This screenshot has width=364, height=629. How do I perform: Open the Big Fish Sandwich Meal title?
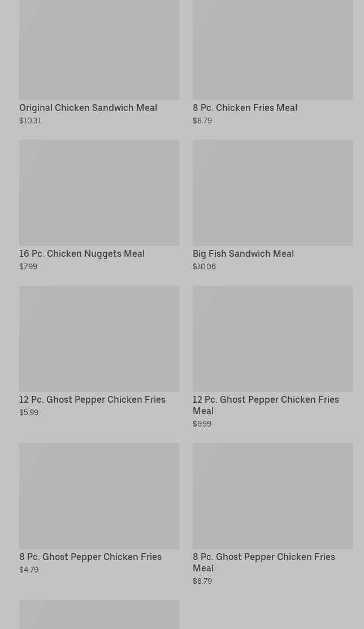click(243, 253)
